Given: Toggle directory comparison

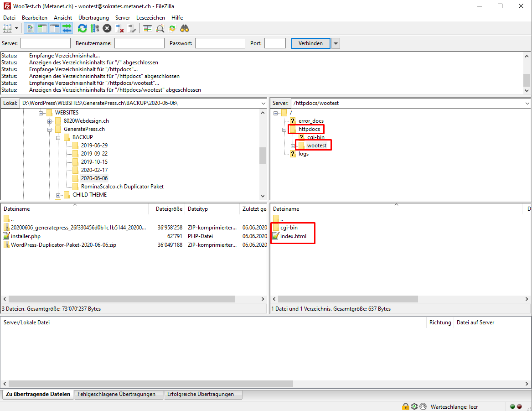Looking at the screenshot, I should click(x=160, y=28).
